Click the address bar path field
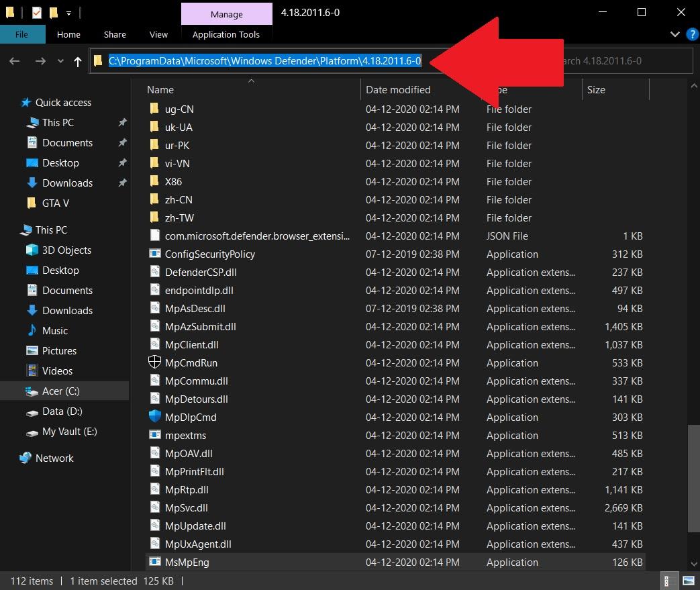Screen dimensions: 700x590 [x=264, y=60]
